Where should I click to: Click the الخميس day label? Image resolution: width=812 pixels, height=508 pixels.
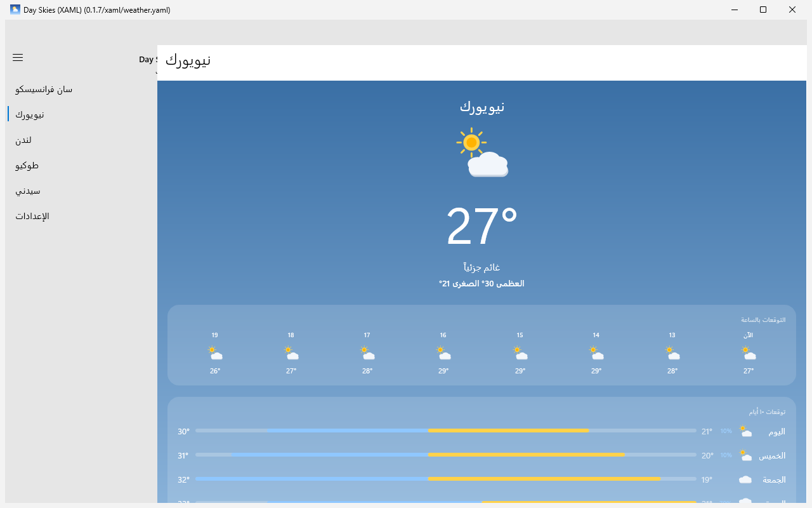click(x=773, y=455)
